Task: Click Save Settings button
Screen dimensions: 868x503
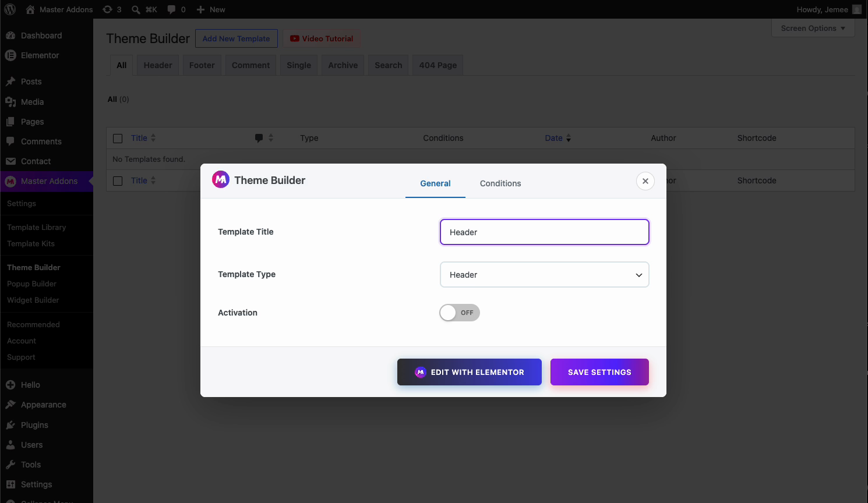Action: pos(599,372)
